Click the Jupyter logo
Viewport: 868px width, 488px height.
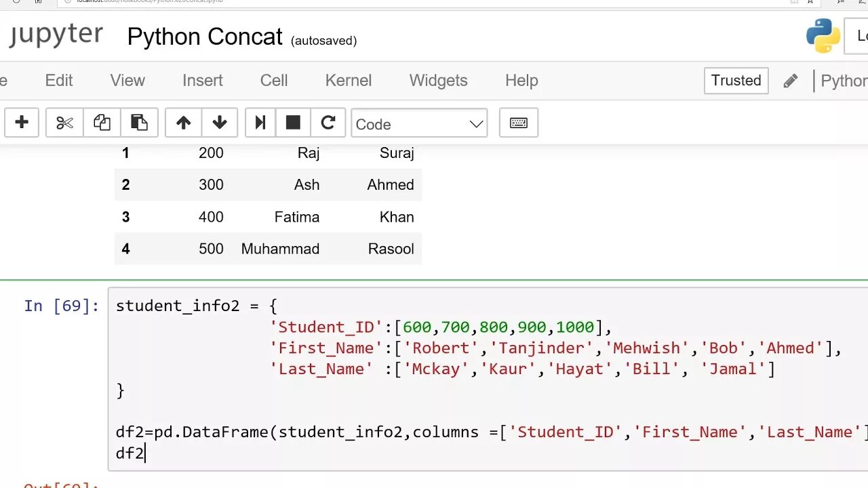(x=56, y=35)
